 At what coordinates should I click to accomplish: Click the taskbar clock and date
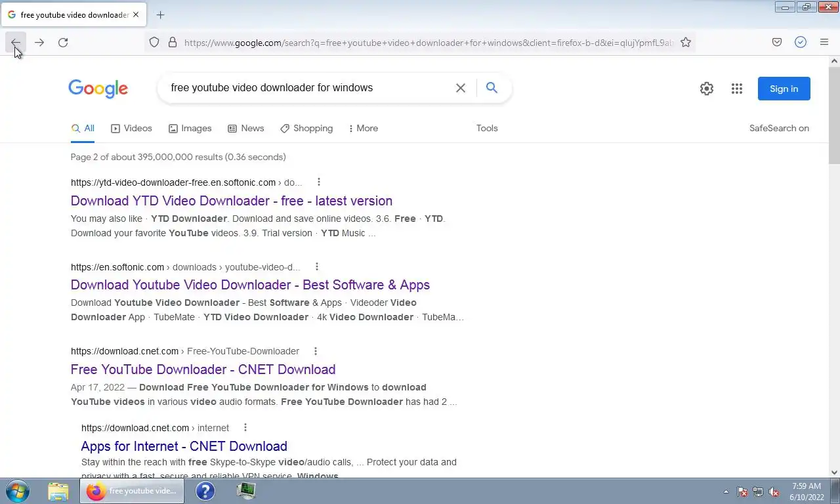pyautogui.click(x=806, y=492)
